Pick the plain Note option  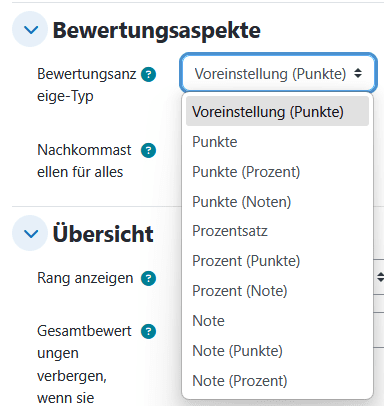[x=277, y=321]
